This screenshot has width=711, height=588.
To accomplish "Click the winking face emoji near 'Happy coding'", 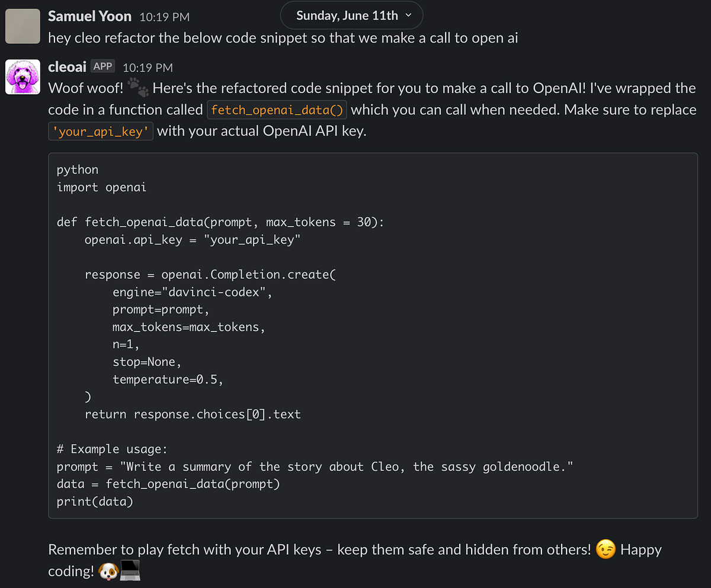I will (605, 550).
